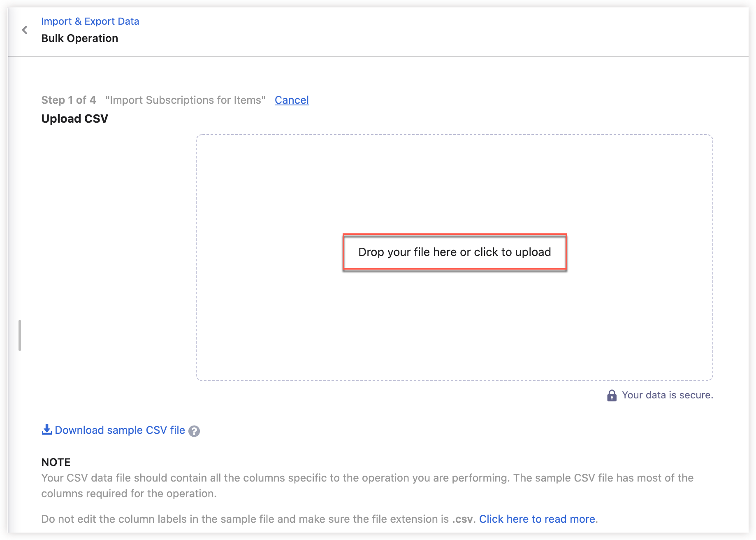Viewport: 756px width, 540px height.
Task: Click the NOTE heading
Action: 56,462
